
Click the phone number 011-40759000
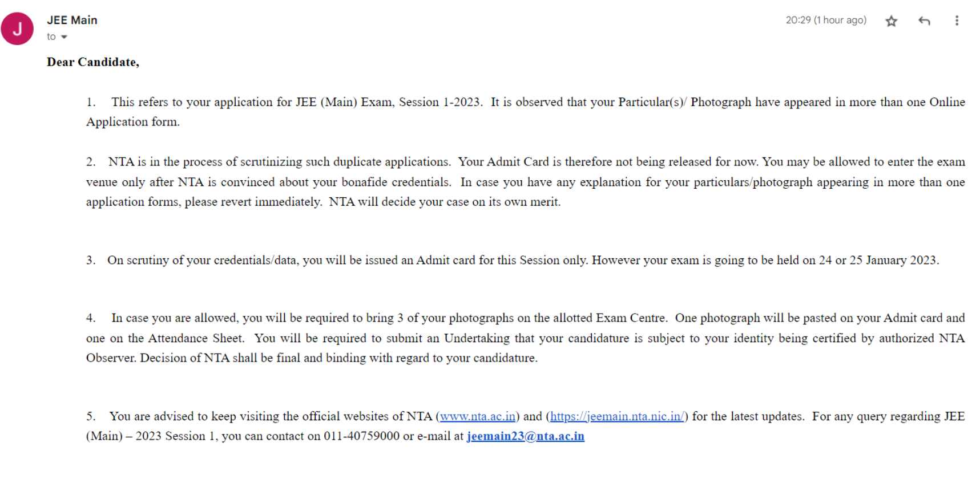[362, 436]
